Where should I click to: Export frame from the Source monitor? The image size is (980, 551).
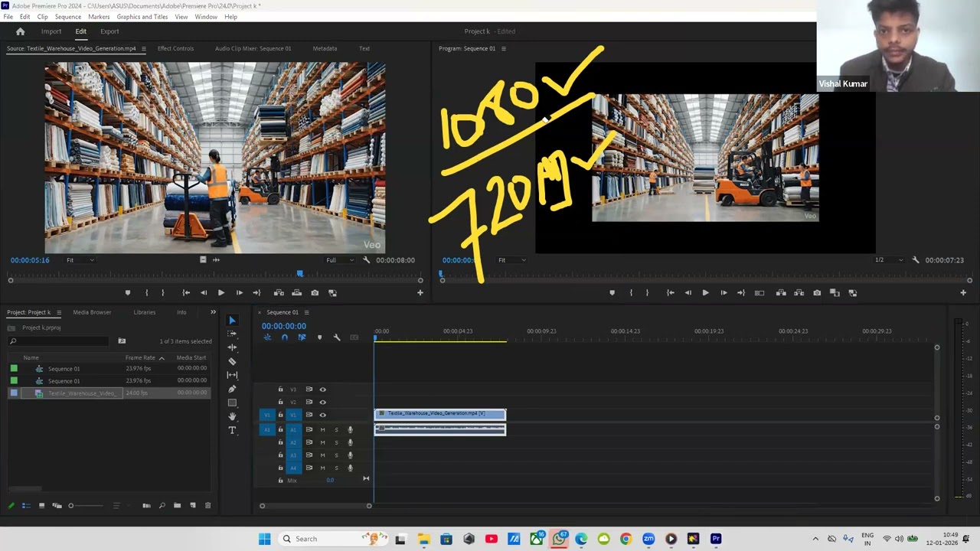tap(315, 293)
